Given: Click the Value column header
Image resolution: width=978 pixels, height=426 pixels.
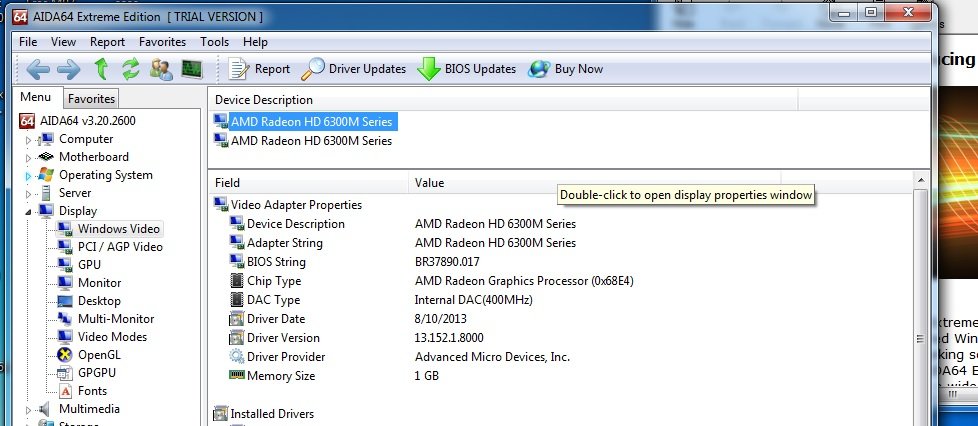Looking at the screenshot, I should (x=430, y=183).
